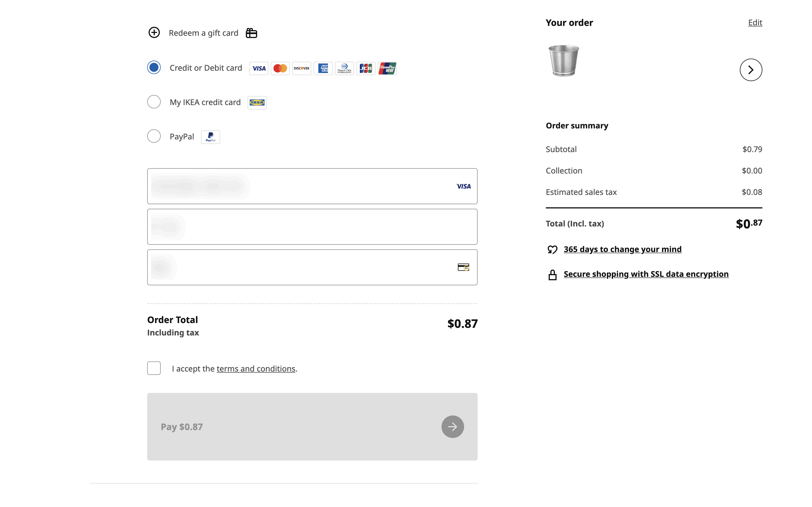Viewport: 812px width, 507px height.
Task: Accept the terms and conditions checkbox
Action: click(x=154, y=368)
